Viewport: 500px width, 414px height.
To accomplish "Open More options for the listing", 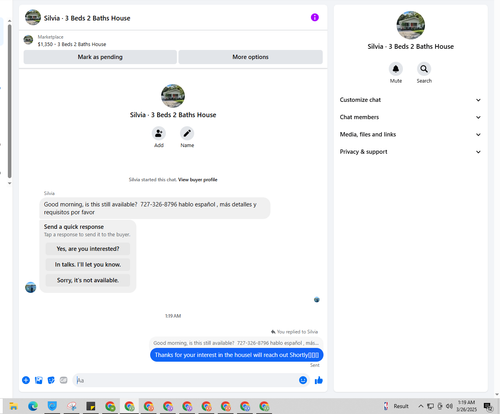I will (250, 57).
